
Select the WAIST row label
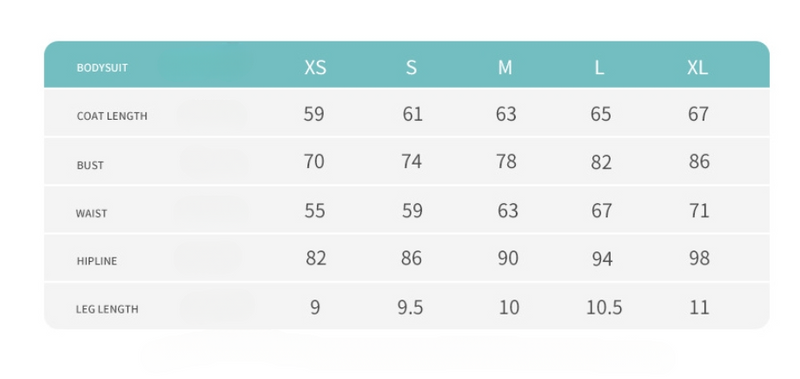pos(91,213)
